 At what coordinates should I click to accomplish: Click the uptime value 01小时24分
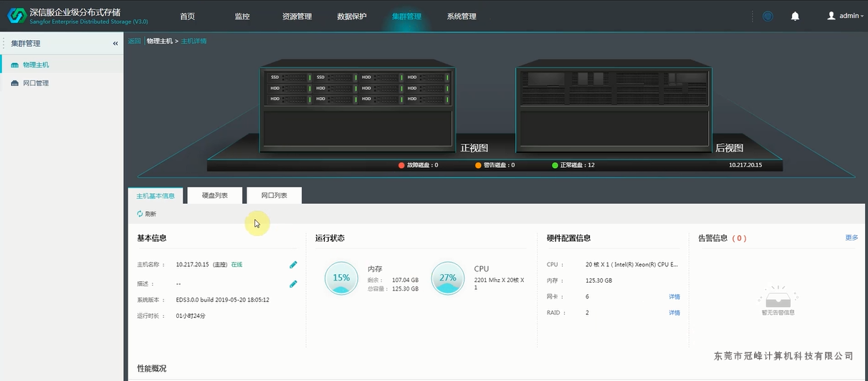[x=191, y=316]
